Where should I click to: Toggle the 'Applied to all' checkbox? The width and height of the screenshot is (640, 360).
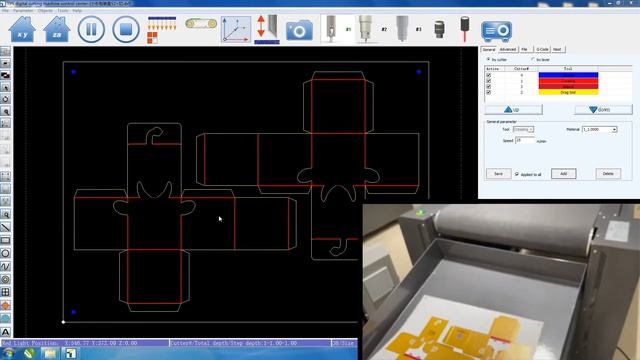click(x=517, y=174)
